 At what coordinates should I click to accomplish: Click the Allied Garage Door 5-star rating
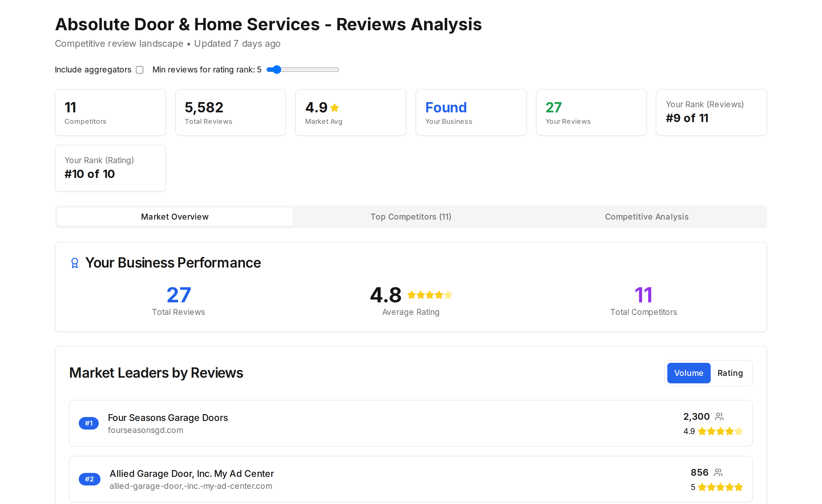(x=720, y=487)
